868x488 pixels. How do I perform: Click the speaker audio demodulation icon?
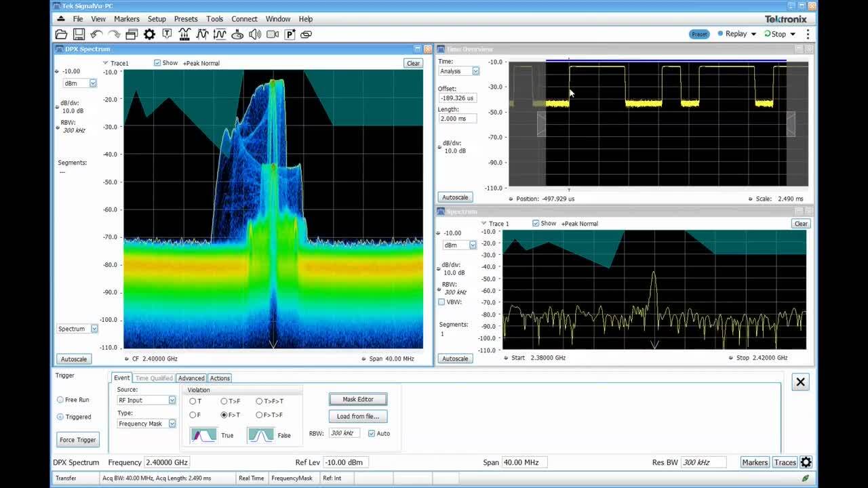point(256,34)
